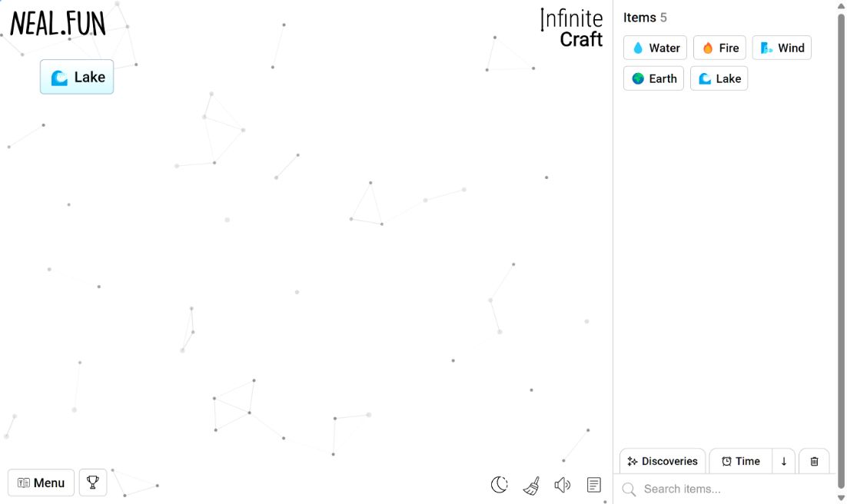Click the Items 5 heading
Image resolution: width=847 pixels, height=504 pixels.
(645, 17)
